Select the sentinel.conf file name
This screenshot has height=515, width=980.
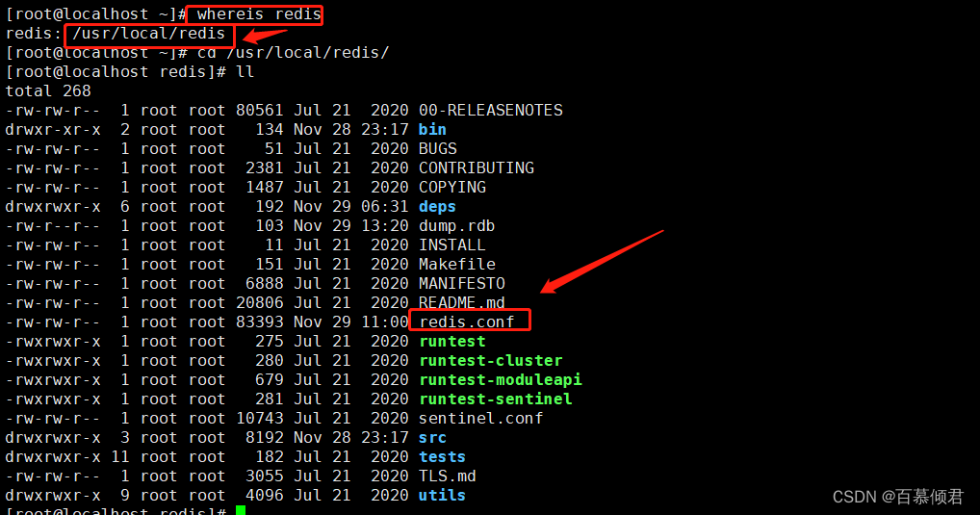click(480, 418)
